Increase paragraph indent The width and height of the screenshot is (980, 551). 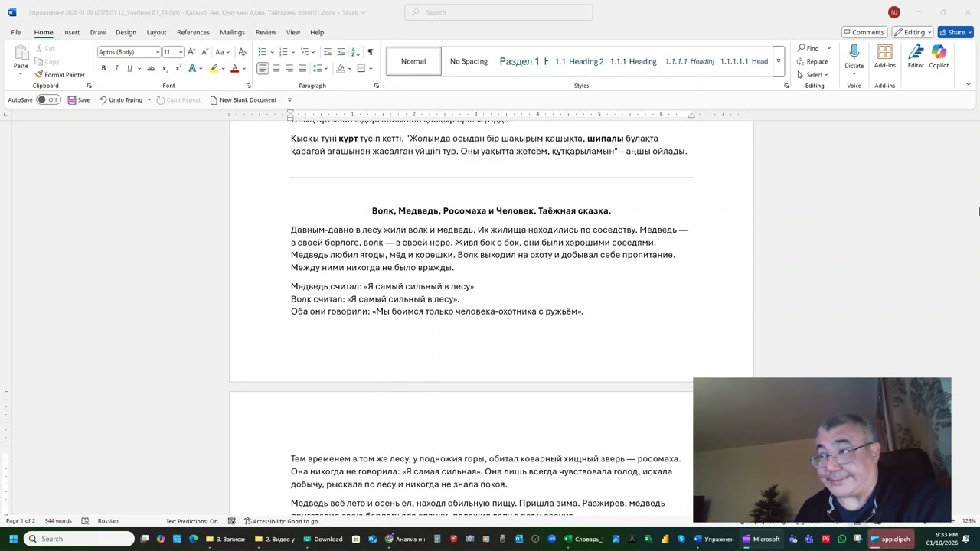pyautogui.click(x=341, y=52)
